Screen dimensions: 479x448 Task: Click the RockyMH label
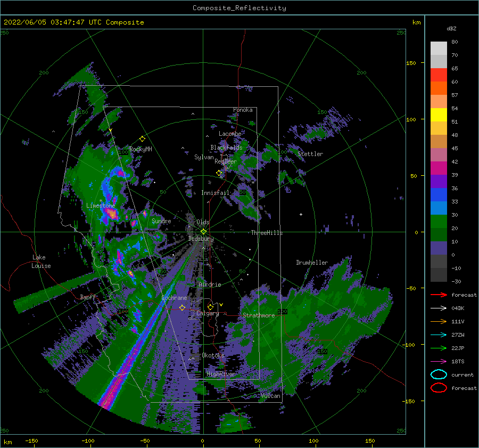click(141, 149)
